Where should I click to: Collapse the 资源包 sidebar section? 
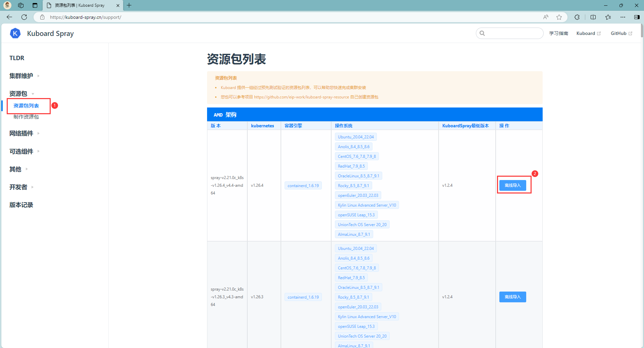[18, 94]
